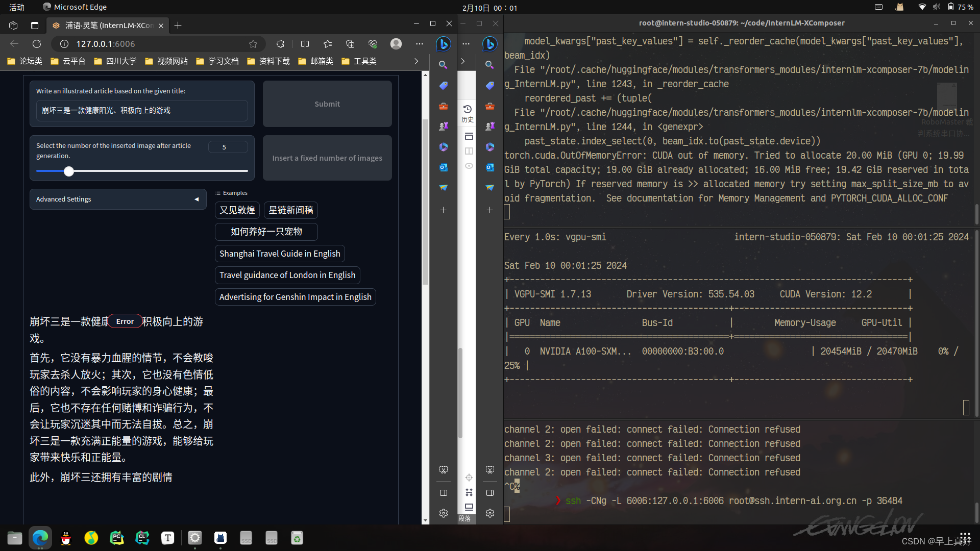This screenshot has width=980, height=551.
Task: Click the Submit button
Action: (327, 104)
